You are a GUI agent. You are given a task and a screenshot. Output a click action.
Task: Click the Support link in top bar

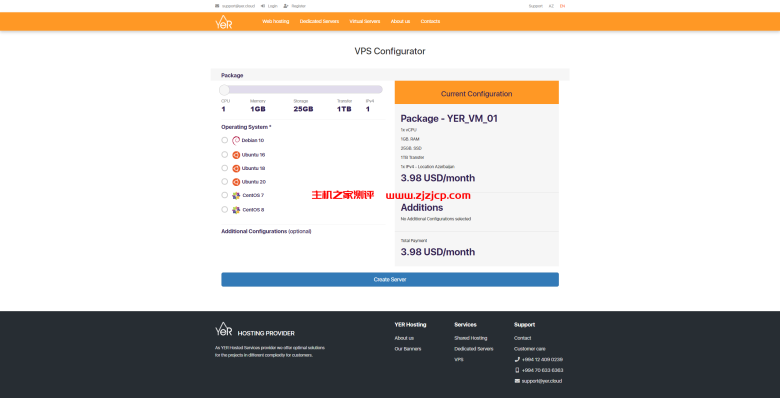coord(536,6)
